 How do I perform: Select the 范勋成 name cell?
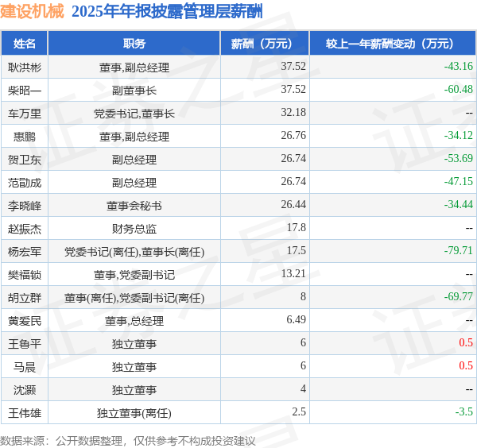tap(25, 183)
